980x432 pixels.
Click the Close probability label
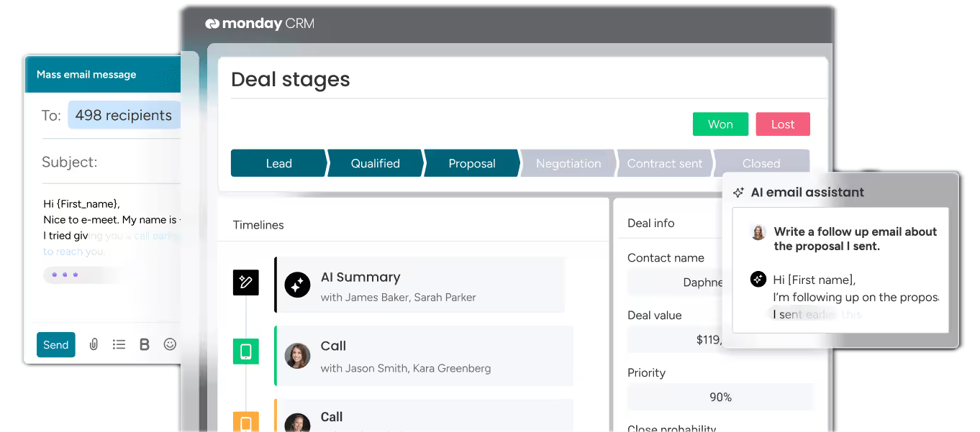pos(672,428)
